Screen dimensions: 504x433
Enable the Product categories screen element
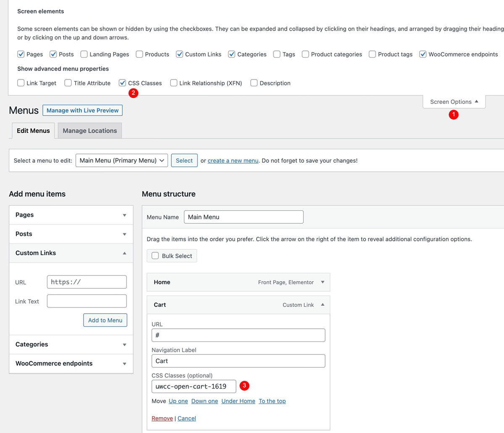[x=305, y=54]
